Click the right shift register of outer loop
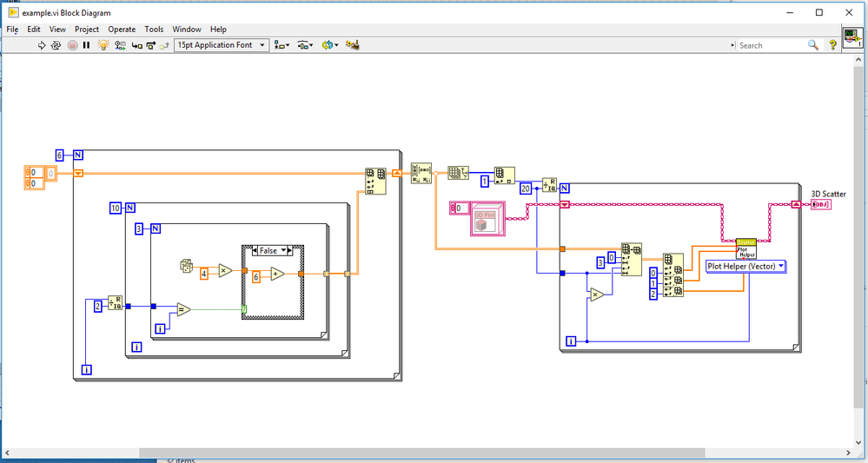The width and height of the screenshot is (868, 463). point(397,173)
